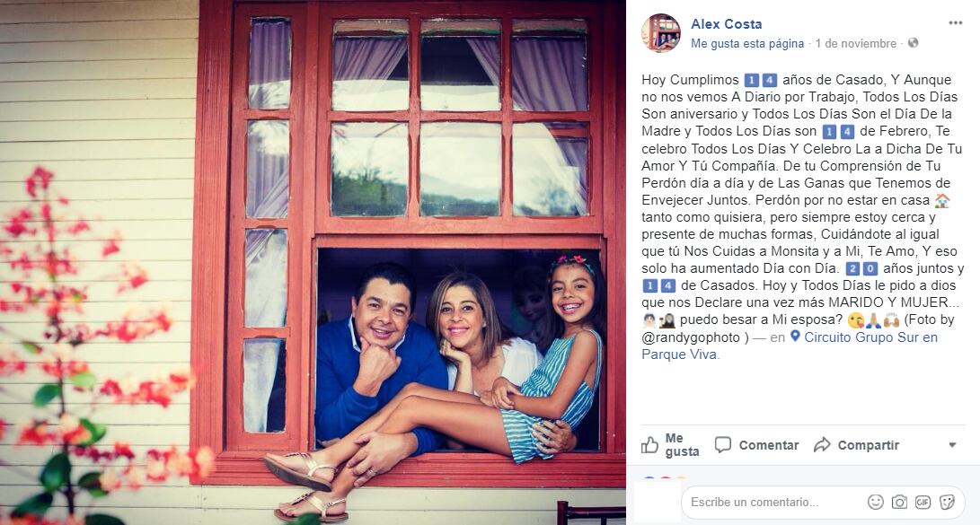Toggle Me gusta esta página

746,44
